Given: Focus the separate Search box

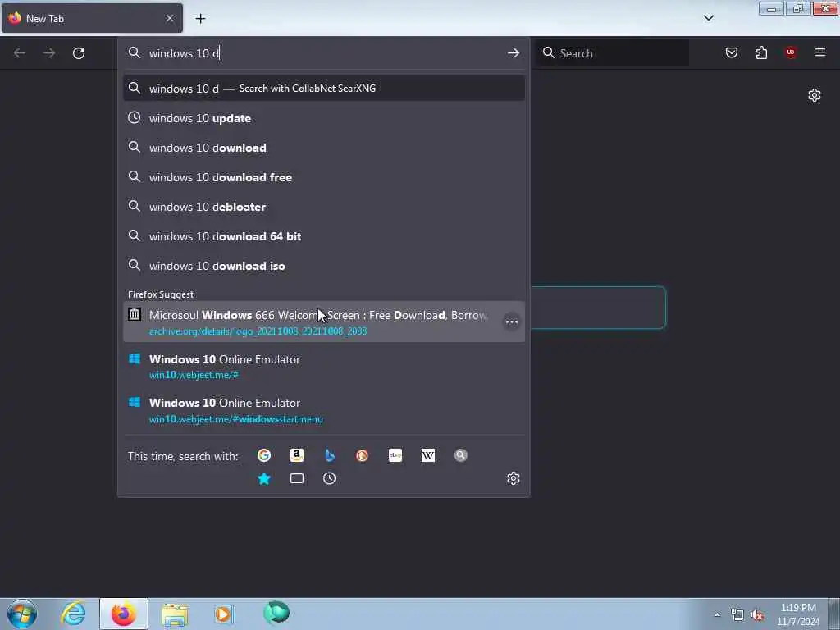Looking at the screenshot, I should (614, 53).
